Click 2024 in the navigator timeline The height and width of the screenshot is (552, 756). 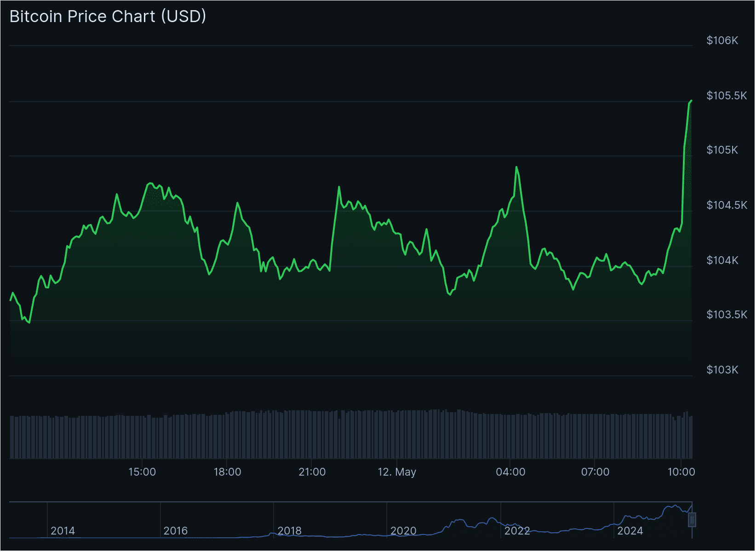630,531
